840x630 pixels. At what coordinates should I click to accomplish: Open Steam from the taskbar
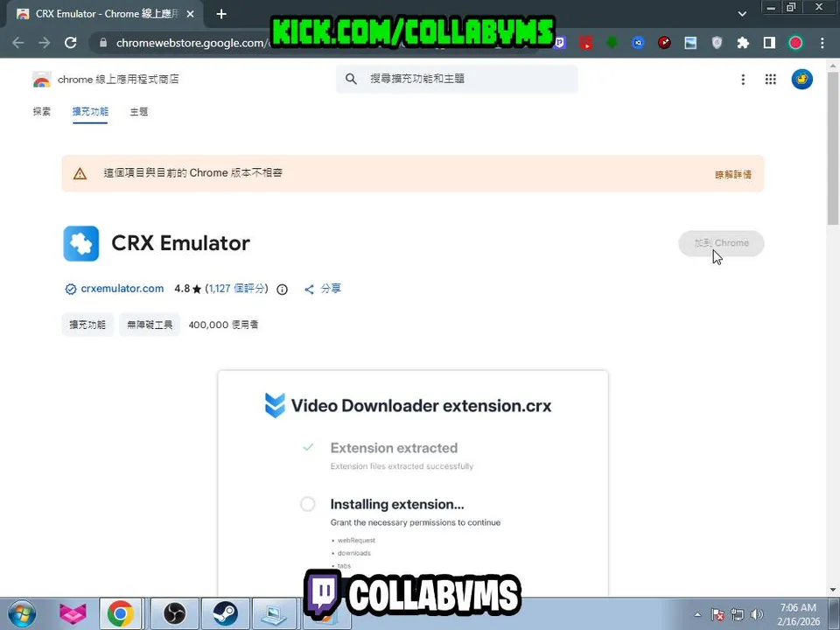coord(225,614)
